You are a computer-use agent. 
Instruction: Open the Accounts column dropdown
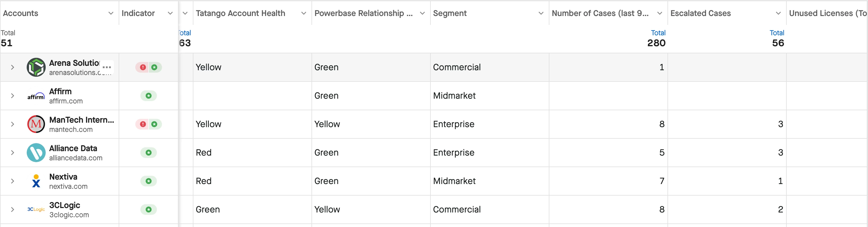[111, 13]
